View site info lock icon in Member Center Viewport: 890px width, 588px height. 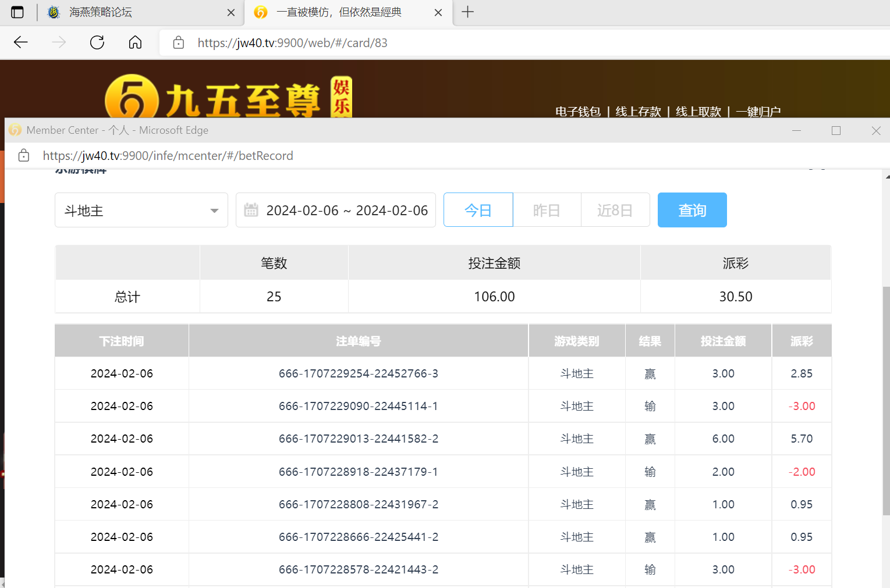point(23,155)
